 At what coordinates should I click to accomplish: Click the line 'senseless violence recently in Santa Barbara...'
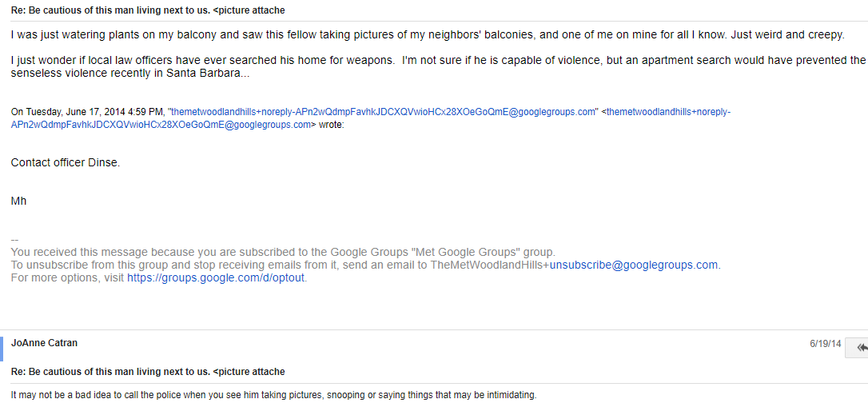click(130, 74)
